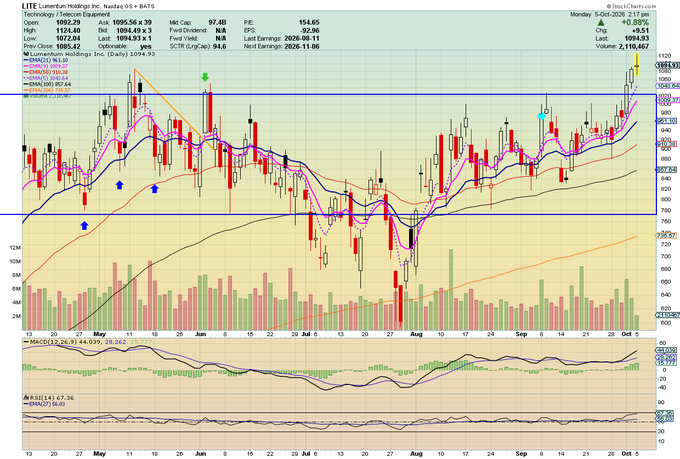Click the Next Earnings date 2026-11-06
Screen dimensions: 680x459
click(302, 46)
